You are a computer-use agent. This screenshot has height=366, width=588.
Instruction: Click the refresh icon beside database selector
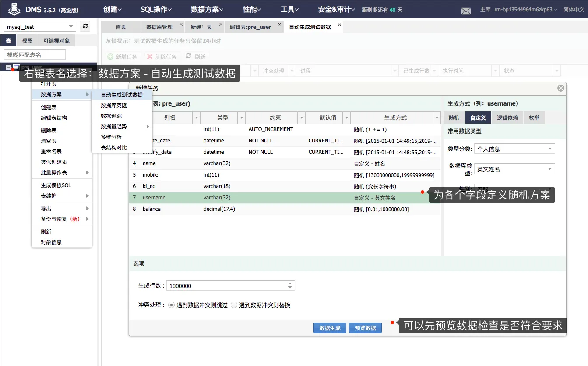pyautogui.click(x=85, y=26)
